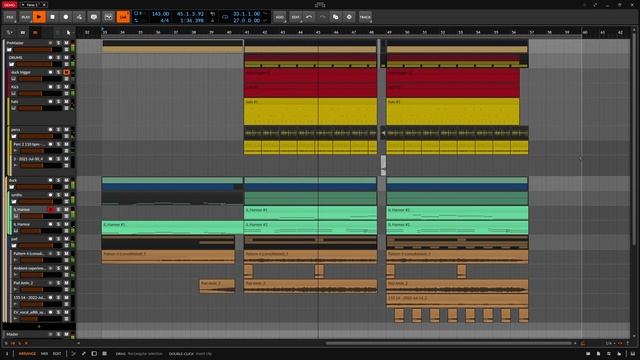Unmute the duck trigger track

pos(66,72)
